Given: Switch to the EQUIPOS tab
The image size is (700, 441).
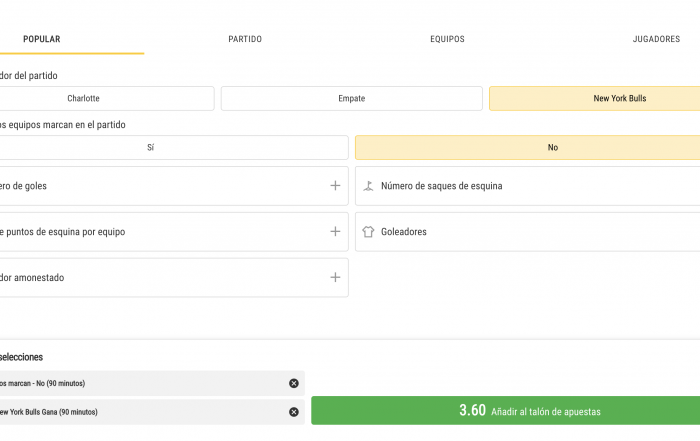Looking at the screenshot, I should (x=447, y=39).
